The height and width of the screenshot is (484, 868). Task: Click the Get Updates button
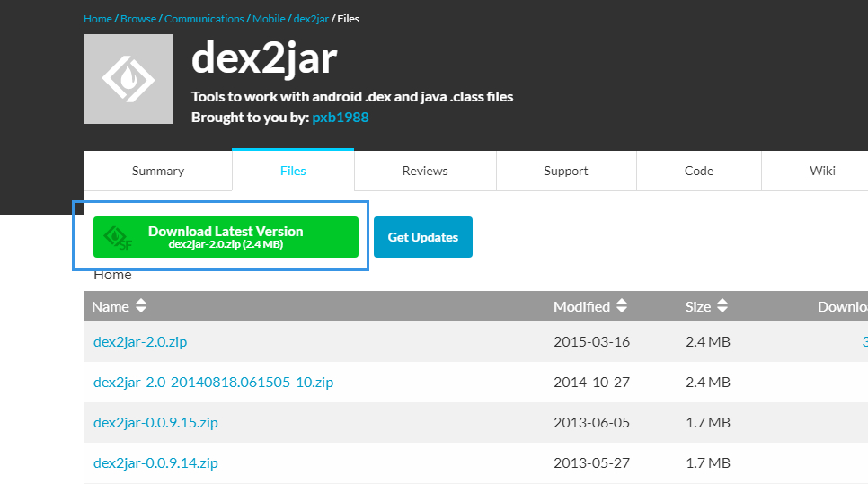(x=423, y=237)
